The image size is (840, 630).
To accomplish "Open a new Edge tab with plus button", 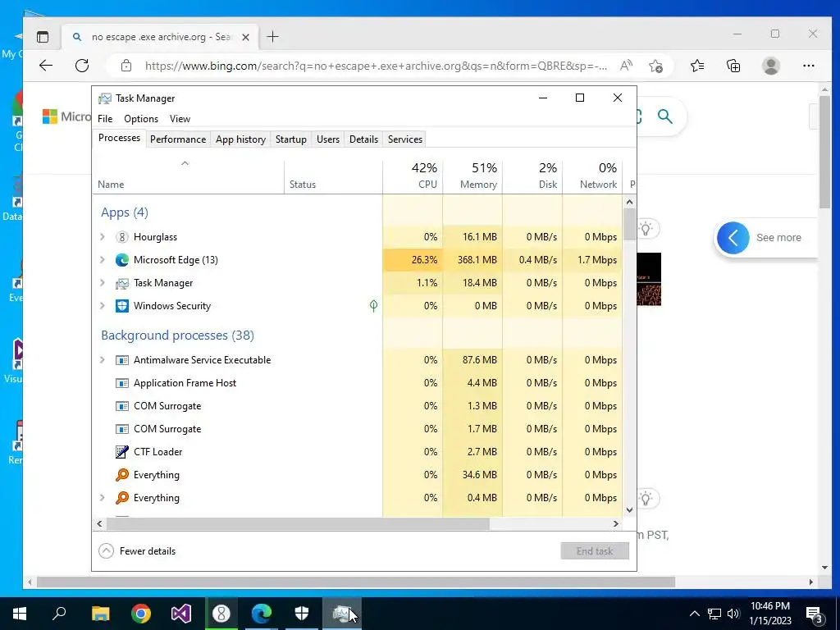I will pos(272,37).
